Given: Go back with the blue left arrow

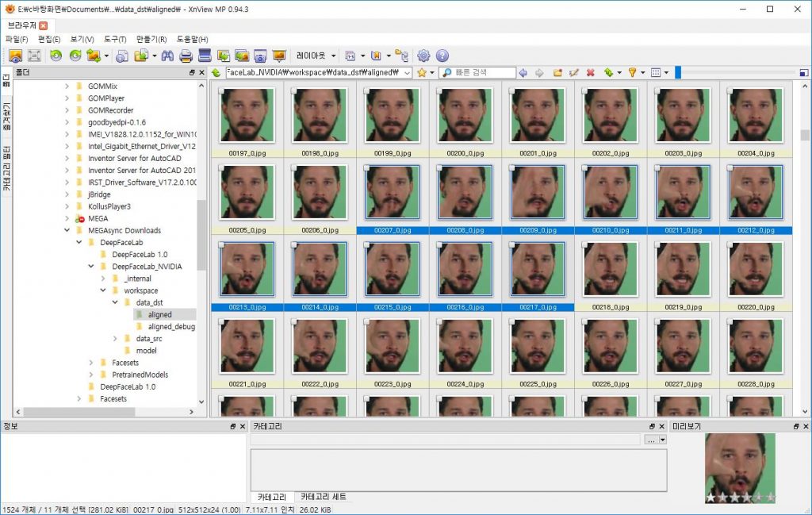Looking at the screenshot, I should click(x=523, y=72).
